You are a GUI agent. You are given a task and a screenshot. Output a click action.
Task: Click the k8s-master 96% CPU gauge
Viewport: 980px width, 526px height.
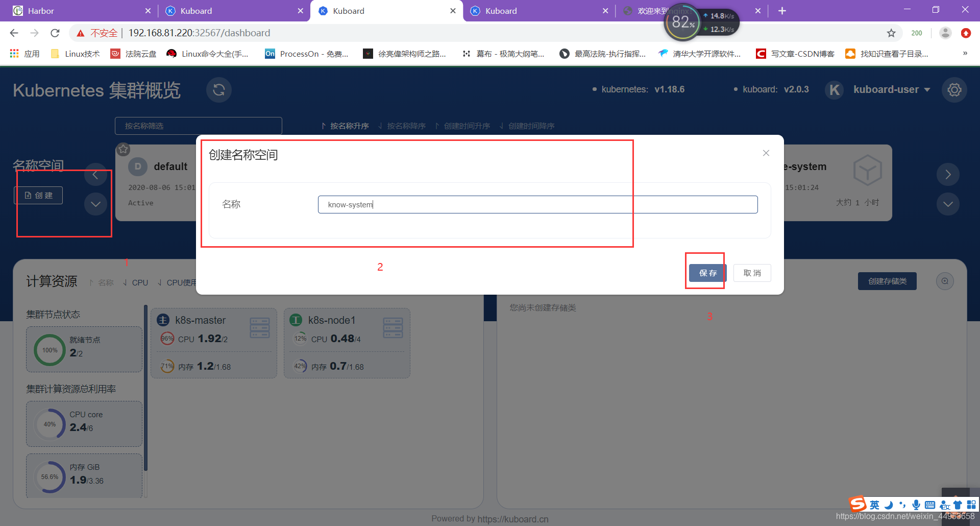pyautogui.click(x=167, y=339)
